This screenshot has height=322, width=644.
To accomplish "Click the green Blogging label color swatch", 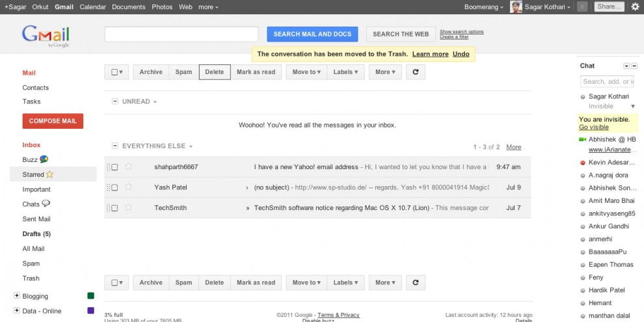I will point(91,296).
